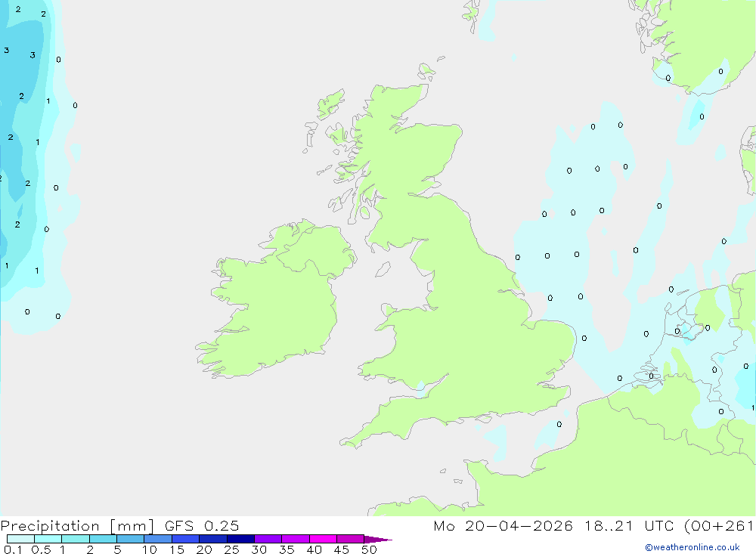The image size is (756, 554).
Task: Click the 10 mm blue legend swatch
Action: click(158, 539)
